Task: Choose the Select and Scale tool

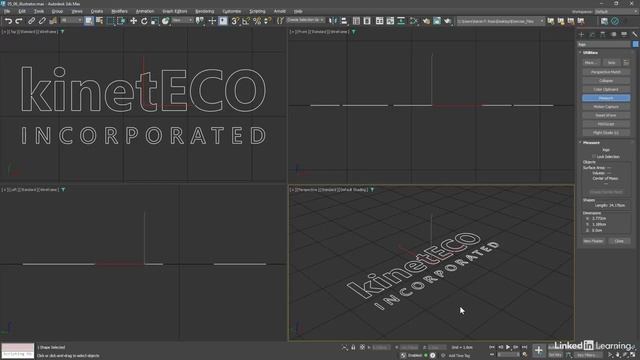Action: coord(154,21)
